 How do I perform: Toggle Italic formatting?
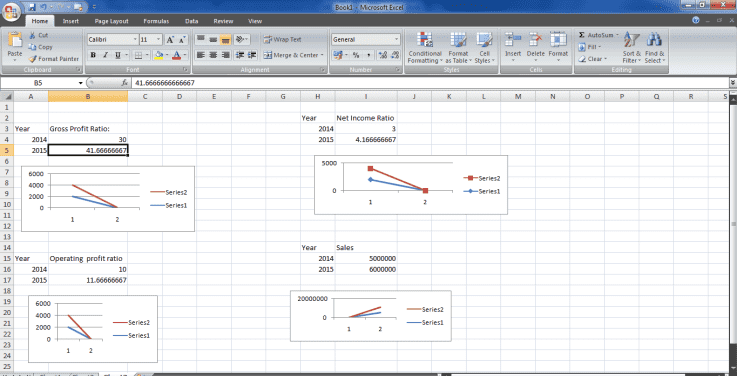pos(105,55)
